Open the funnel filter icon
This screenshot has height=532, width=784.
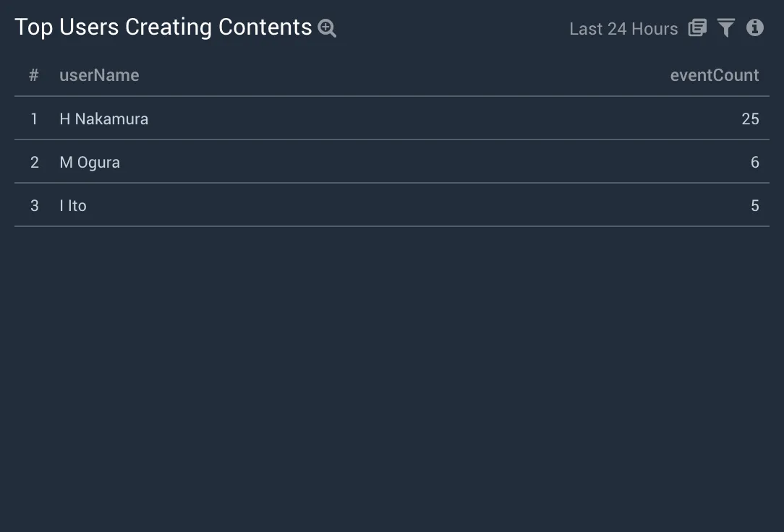[726, 27]
